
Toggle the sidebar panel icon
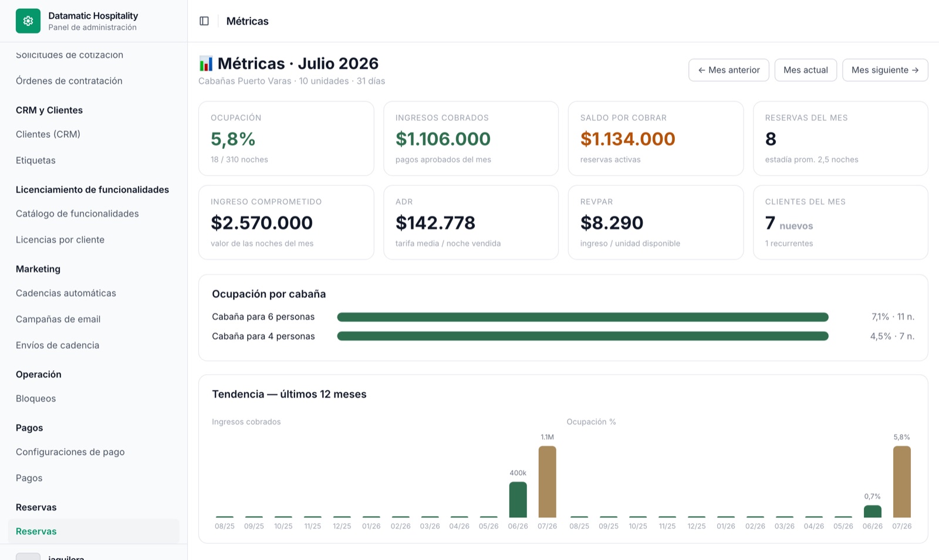coord(204,21)
